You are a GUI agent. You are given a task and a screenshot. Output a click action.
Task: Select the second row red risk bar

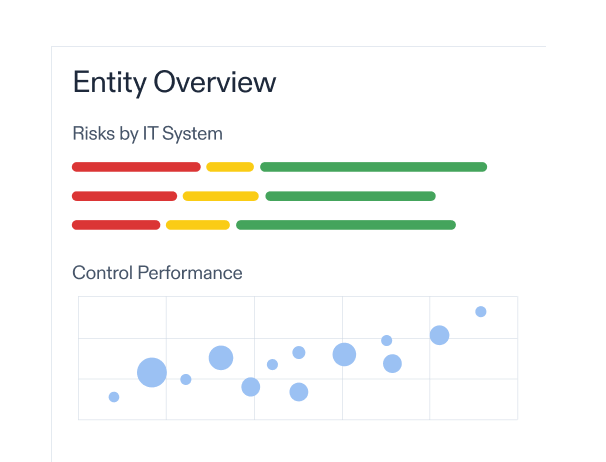tap(124, 196)
